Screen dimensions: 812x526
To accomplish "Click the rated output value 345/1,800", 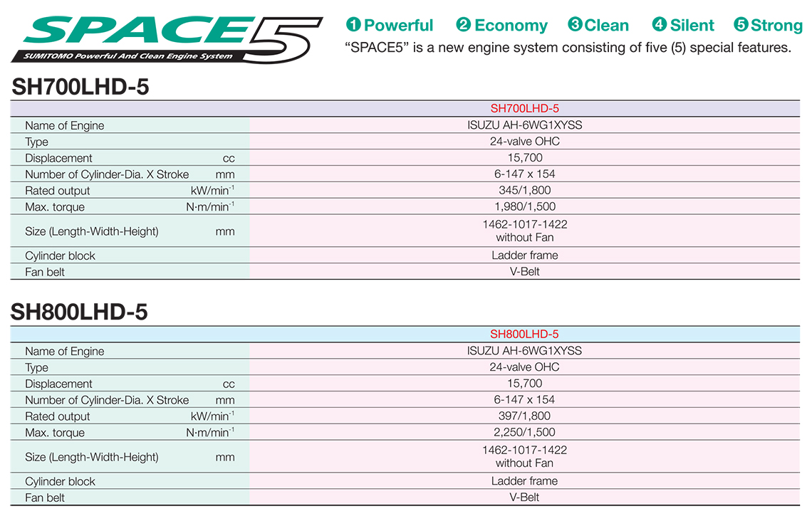I will pos(524,190).
